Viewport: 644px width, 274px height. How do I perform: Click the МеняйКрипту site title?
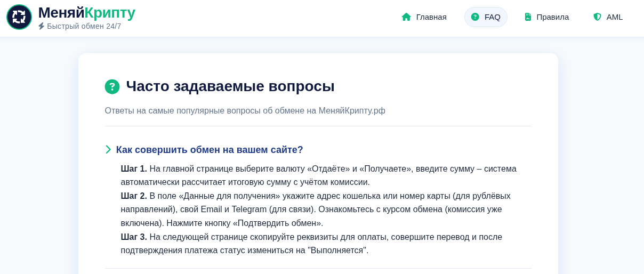pyautogui.click(x=86, y=12)
